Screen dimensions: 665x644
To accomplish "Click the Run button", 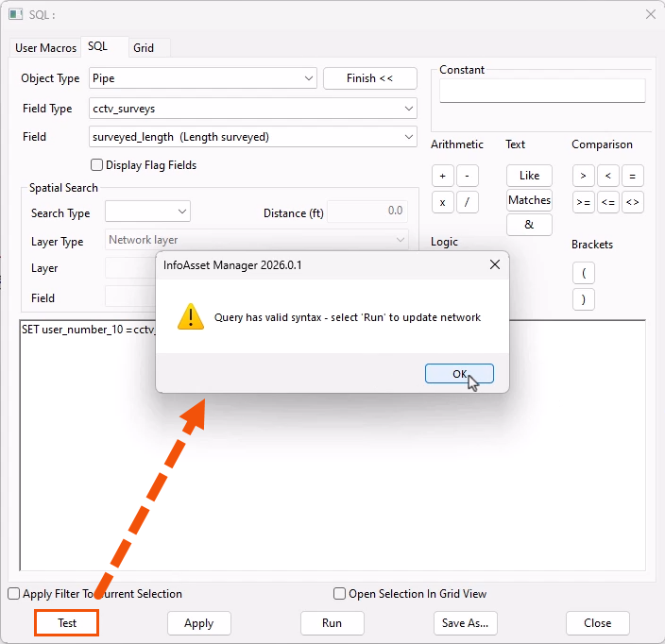I will tap(332, 623).
